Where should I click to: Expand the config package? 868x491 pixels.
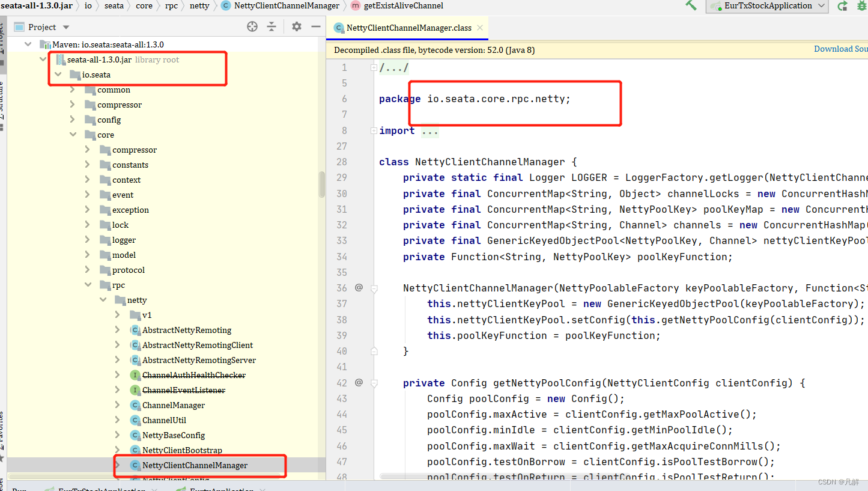(73, 120)
